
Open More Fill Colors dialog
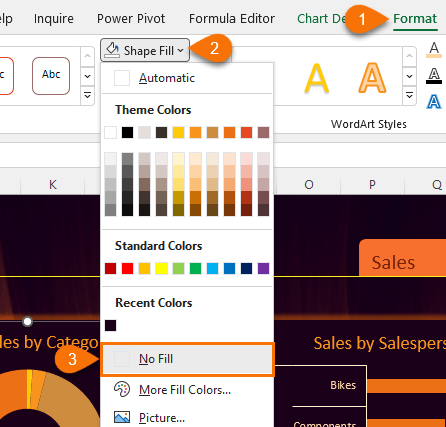187,390
